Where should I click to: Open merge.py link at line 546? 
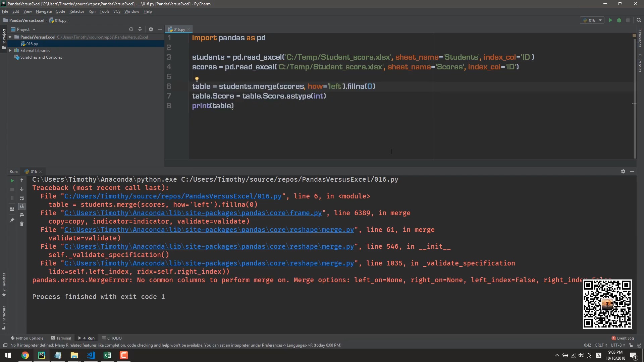point(209,247)
